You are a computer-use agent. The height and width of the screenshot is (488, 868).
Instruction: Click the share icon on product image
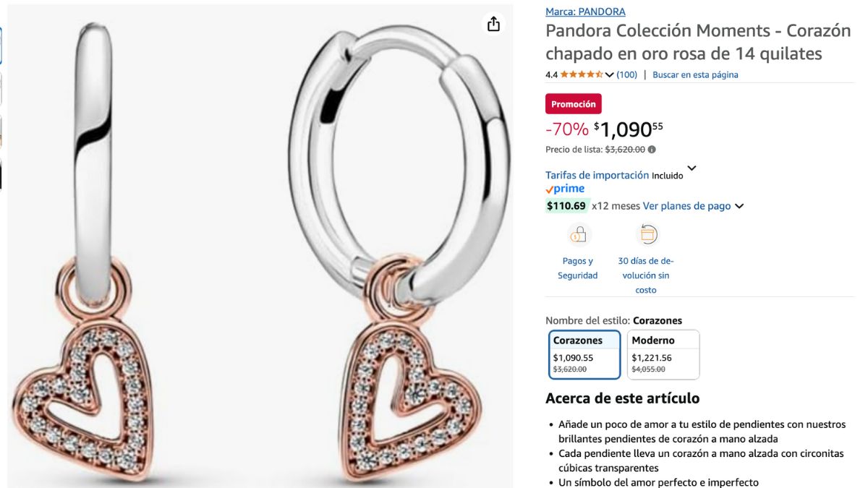493,24
